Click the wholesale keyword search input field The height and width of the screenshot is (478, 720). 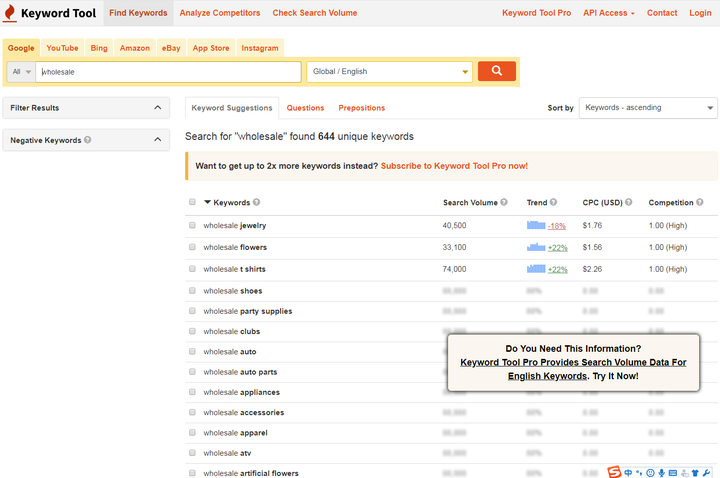[169, 72]
